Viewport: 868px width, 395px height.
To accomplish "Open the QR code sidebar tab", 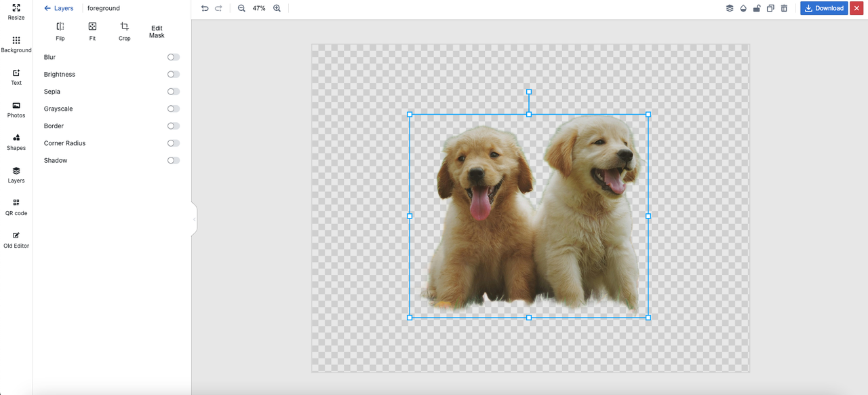I will click(16, 207).
